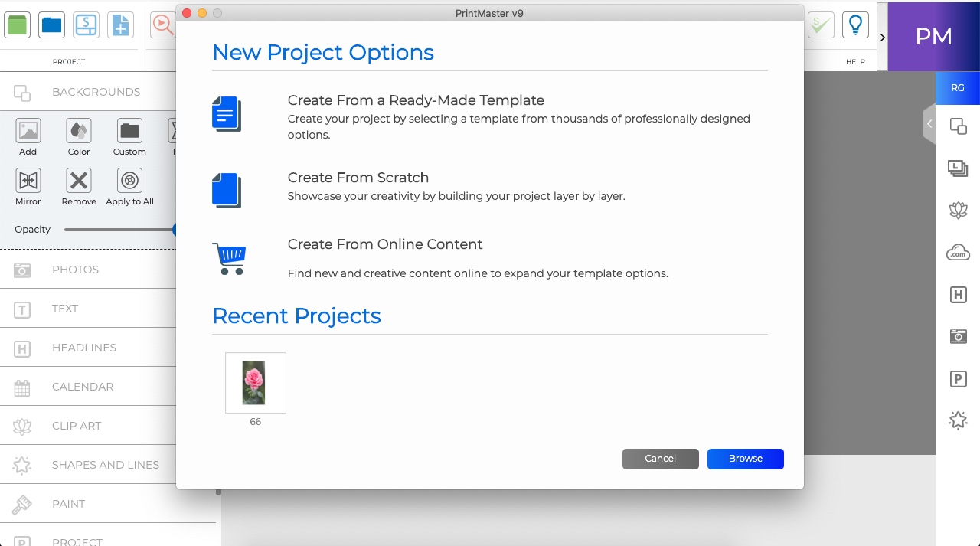
Task: Click the Add background icon
Action: click(28, 131)
